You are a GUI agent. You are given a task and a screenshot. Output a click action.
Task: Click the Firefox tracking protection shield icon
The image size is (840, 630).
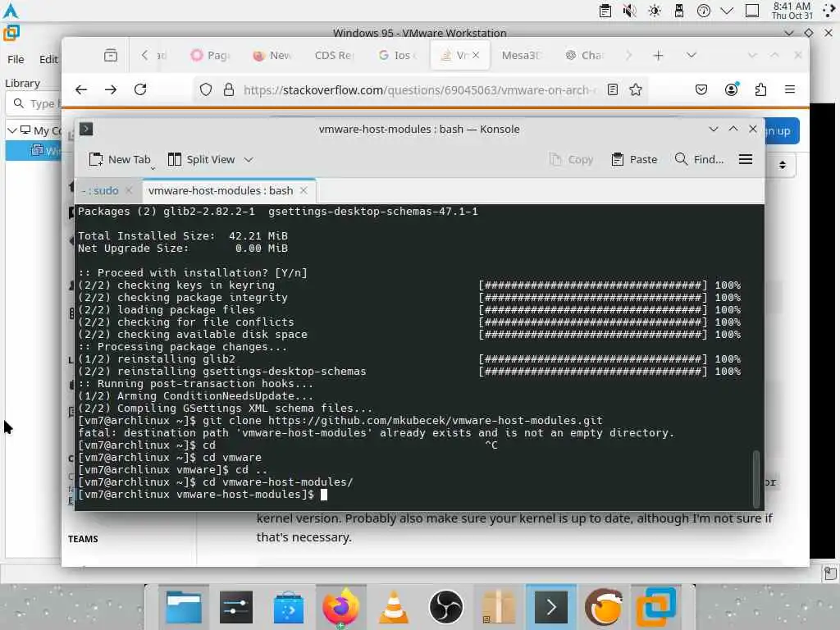tap(206, 90)
